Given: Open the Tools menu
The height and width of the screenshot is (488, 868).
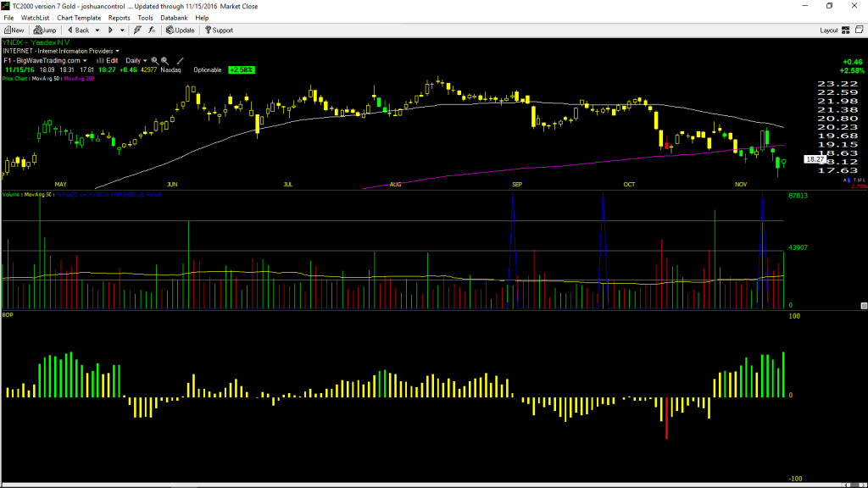Looking at the screenshot, I should tap(145, 18).
